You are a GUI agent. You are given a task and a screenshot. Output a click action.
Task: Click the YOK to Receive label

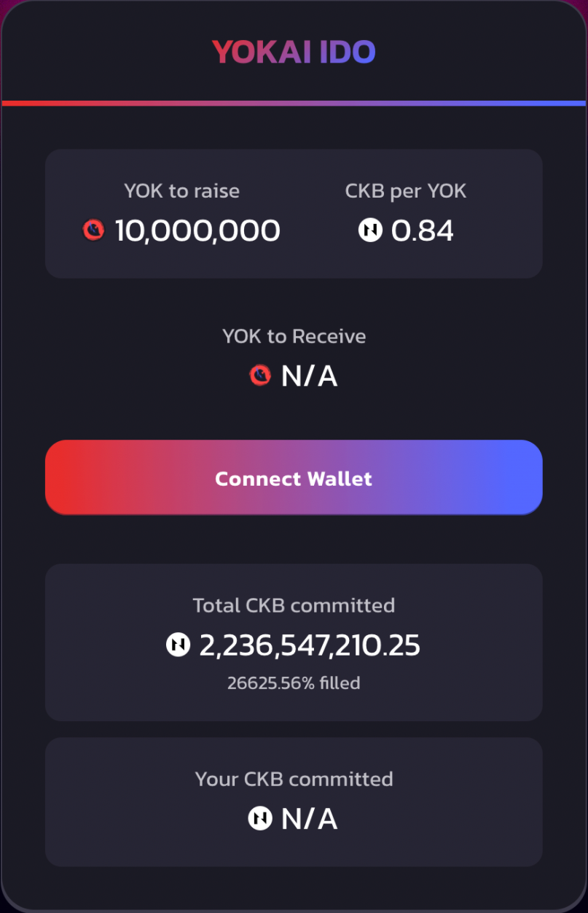click(294, 336)
